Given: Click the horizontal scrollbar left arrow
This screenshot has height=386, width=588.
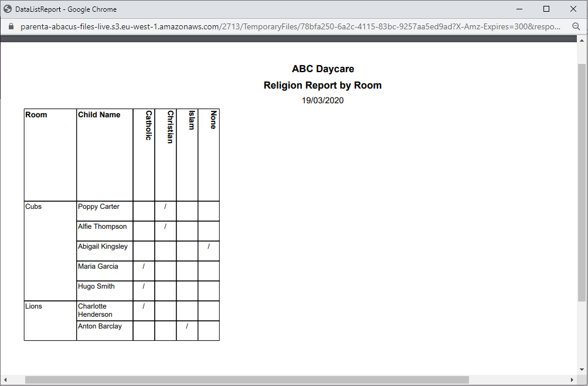Looking at the screenshot, I should click(x=5, y=380).
